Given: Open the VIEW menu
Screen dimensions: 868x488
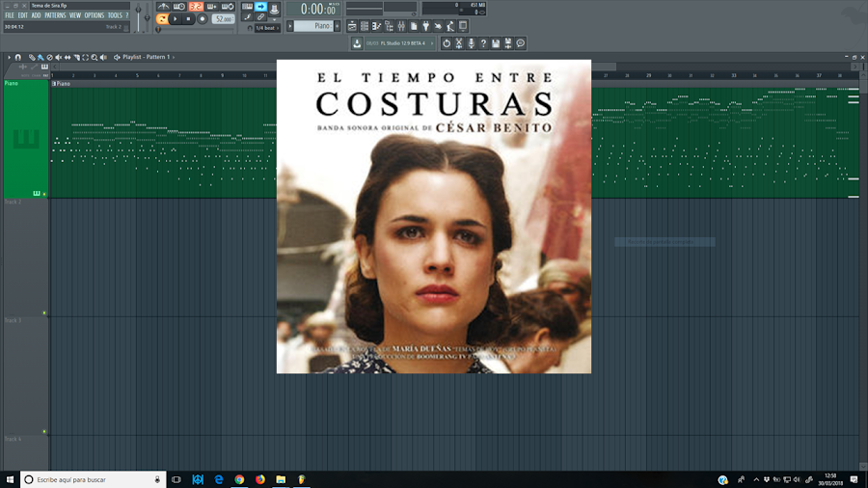Looking at the screenshot, I should pos(74,15).
